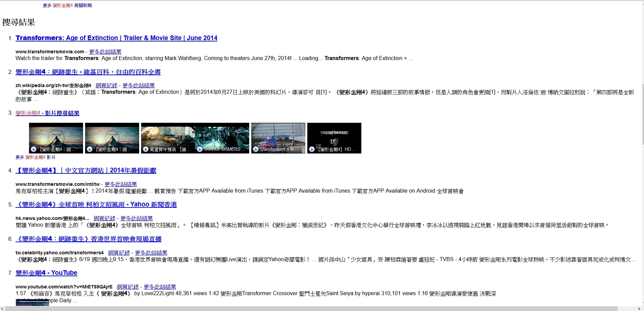Screen dimensions: 644x311
Task: Click play icon on 高畫質中預告 thumbnail
Action: (146, 149)
